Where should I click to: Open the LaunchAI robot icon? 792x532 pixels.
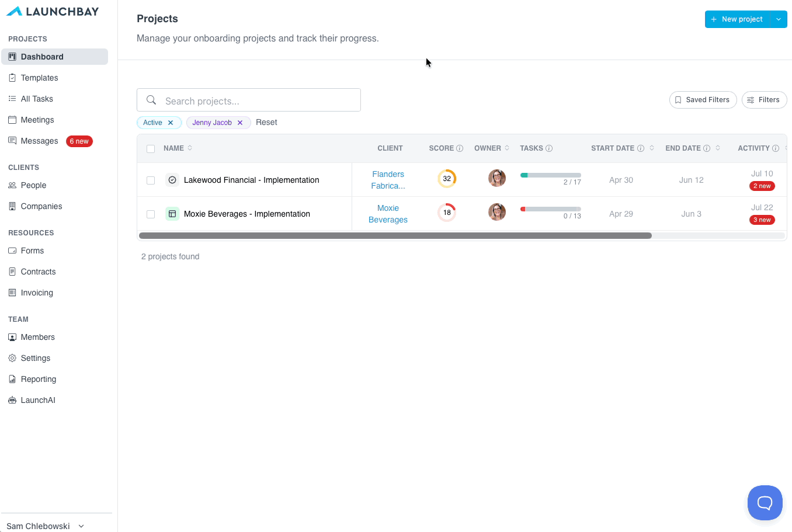pos(12,400)
